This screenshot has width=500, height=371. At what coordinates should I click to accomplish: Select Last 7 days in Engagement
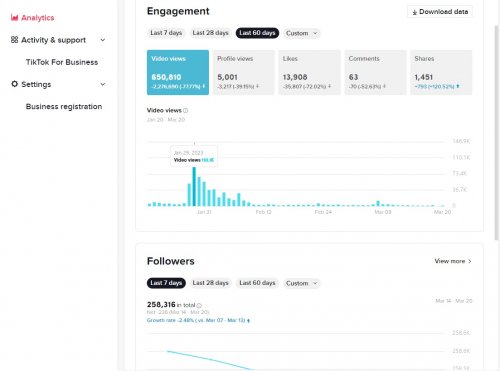point(166,33)
